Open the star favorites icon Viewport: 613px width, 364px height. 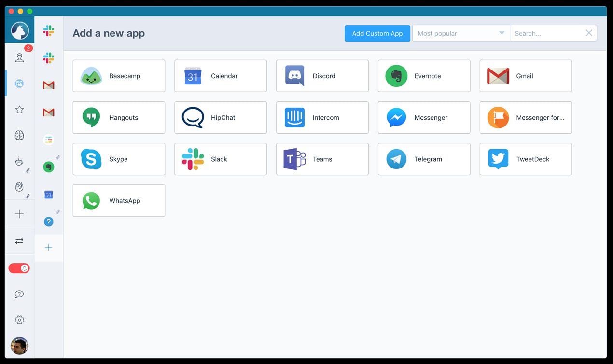(19, 110)
